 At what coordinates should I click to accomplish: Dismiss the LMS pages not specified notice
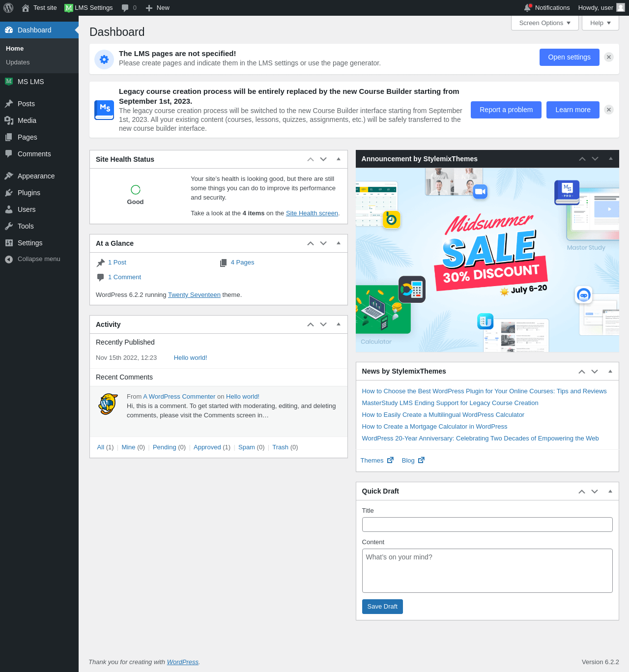click(x=609, y=57)
